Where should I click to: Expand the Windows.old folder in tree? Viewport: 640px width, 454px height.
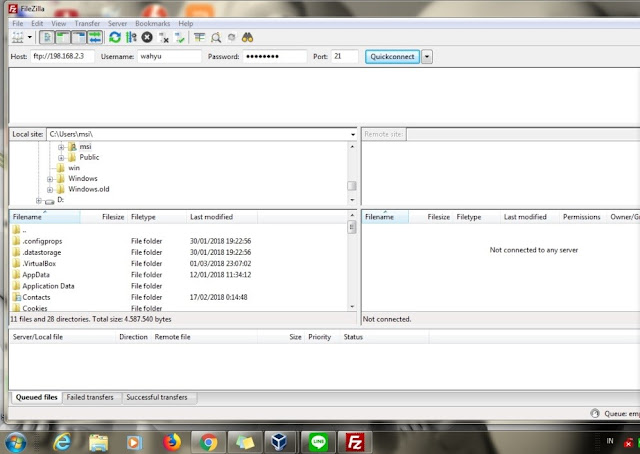pyautogui.click(x=50, y=189)
